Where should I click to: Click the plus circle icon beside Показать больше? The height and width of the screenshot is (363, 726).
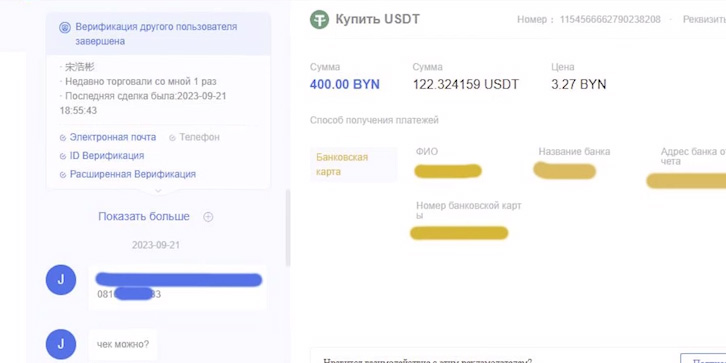click(x=208, y=217)
